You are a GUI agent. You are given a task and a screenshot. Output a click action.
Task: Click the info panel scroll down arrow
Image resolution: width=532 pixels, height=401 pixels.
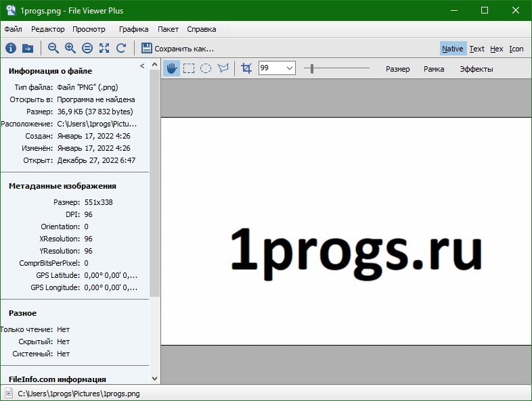(x=155, y=379)
